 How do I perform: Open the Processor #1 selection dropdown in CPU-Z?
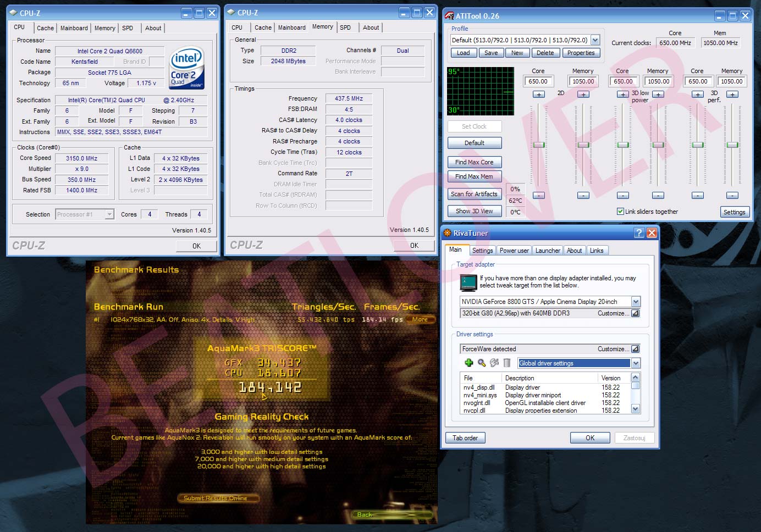click(x=110, y=214)
